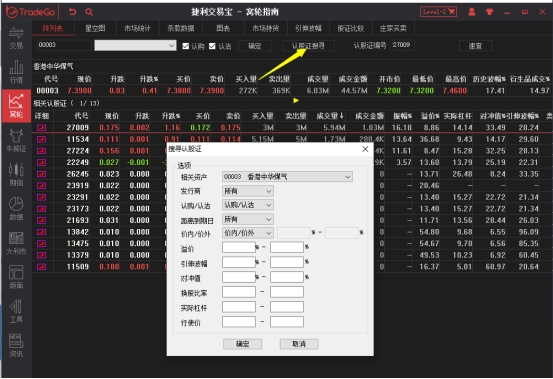Click 取消 button in the search dialog
The image size is (553, 379).
coord(299,344)
